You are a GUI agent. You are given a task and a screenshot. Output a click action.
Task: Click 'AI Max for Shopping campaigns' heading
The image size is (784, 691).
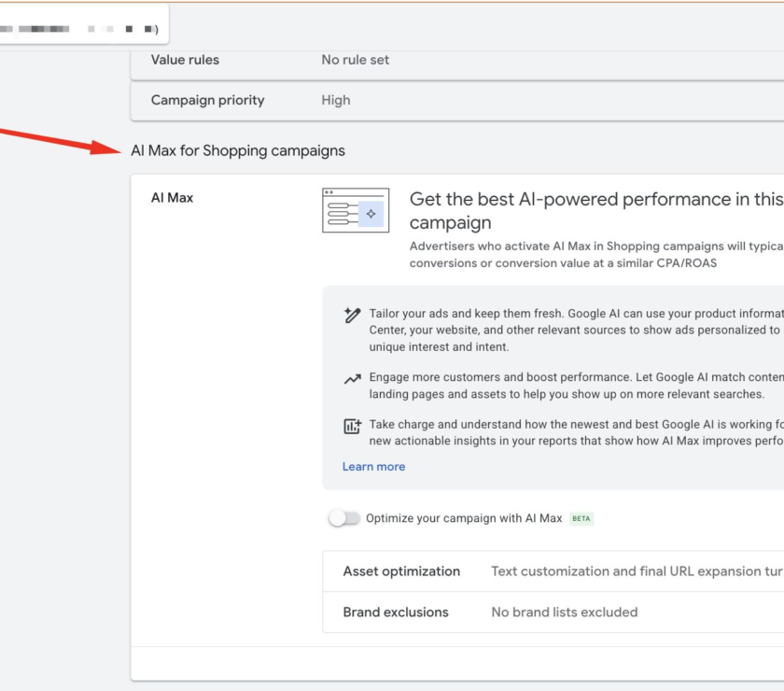(238, 150)
